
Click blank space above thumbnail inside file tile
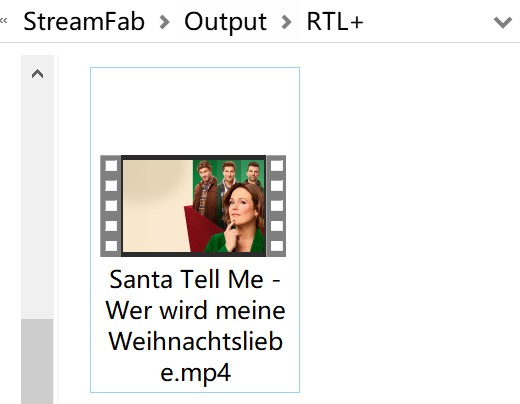coord(195,112)
